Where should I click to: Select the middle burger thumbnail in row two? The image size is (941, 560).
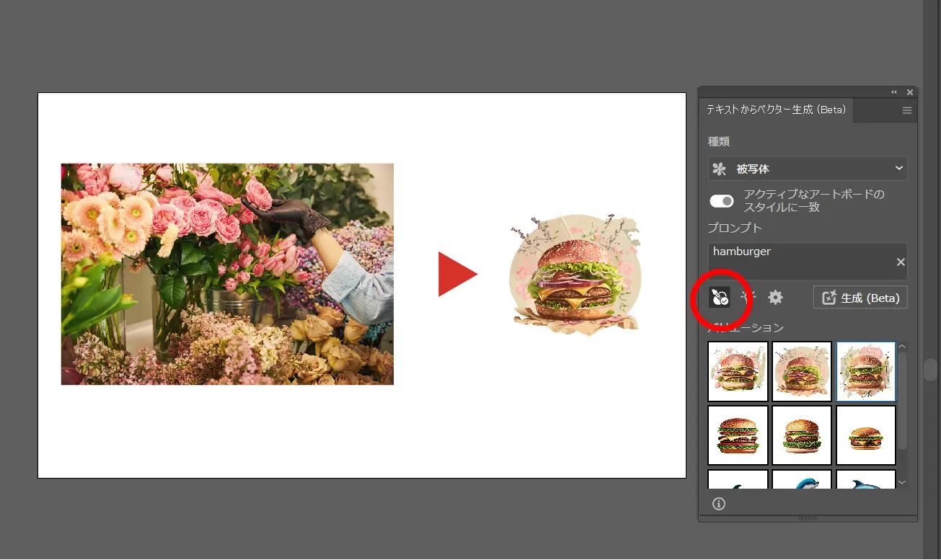tap(801, 435)
